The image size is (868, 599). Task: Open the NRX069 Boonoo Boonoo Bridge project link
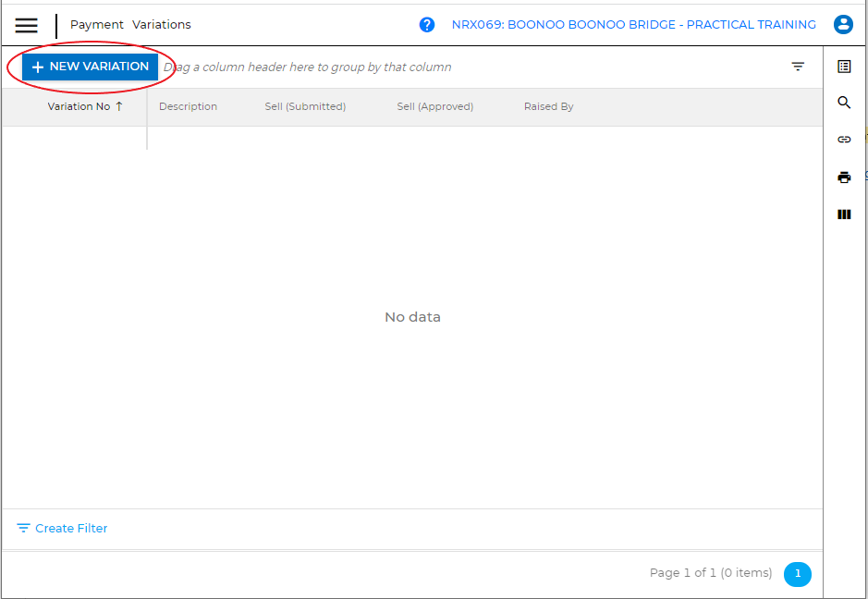coord(633,25)
